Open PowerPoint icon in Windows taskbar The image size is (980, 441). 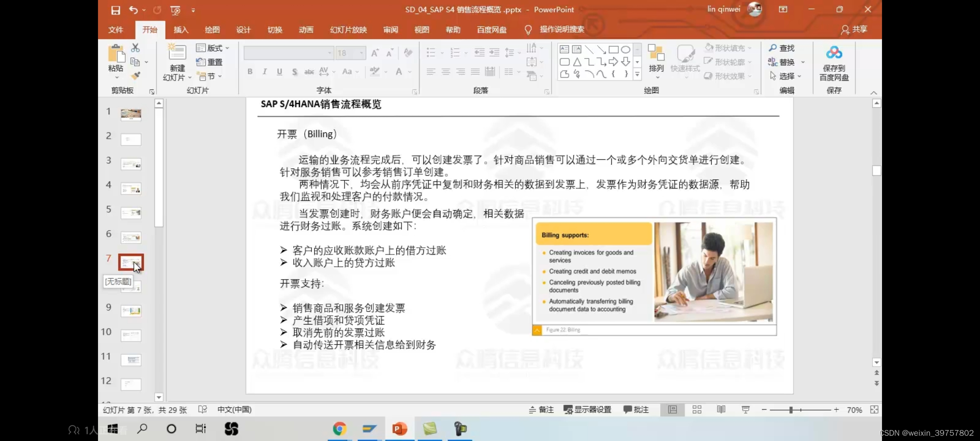tap(399, 429)
